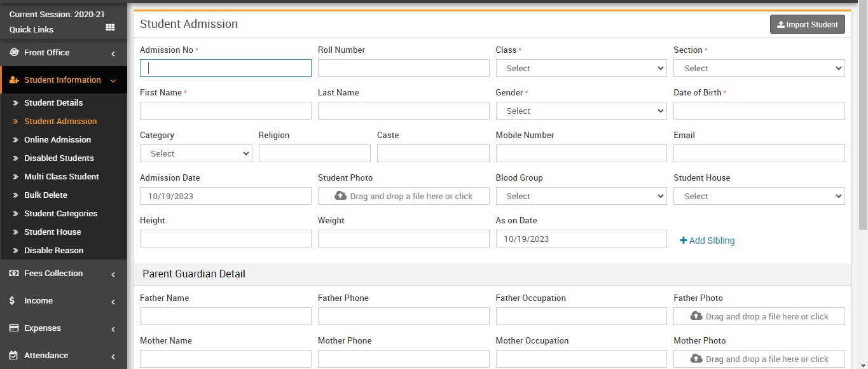Image resolution: width=868 pixels, height=369 pixels.
Task: Open the Blood Group dropdown
Action: [581, 196]
